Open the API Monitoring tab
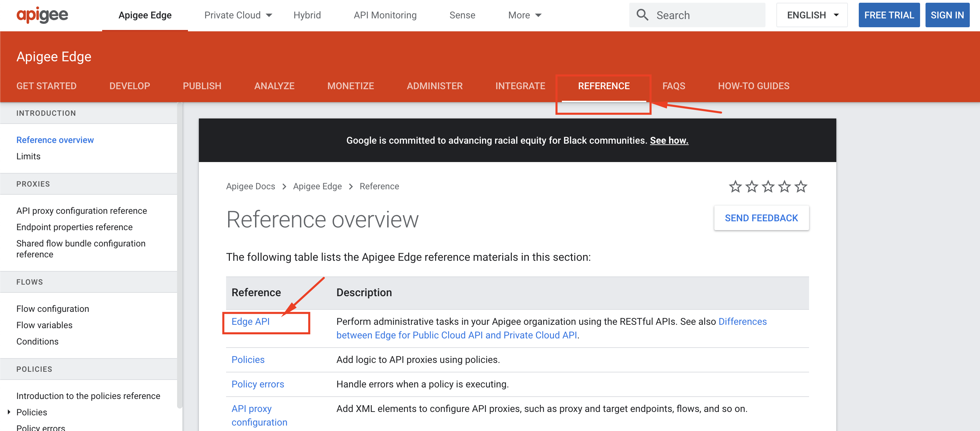980x431 pixels. point(385,15)
